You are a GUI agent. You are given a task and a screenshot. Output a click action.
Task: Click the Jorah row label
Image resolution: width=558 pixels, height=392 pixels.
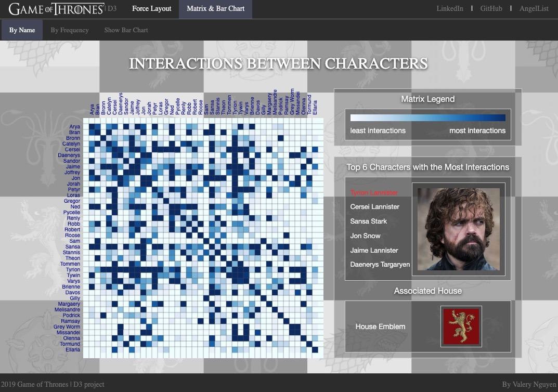[x=74, y=184]
